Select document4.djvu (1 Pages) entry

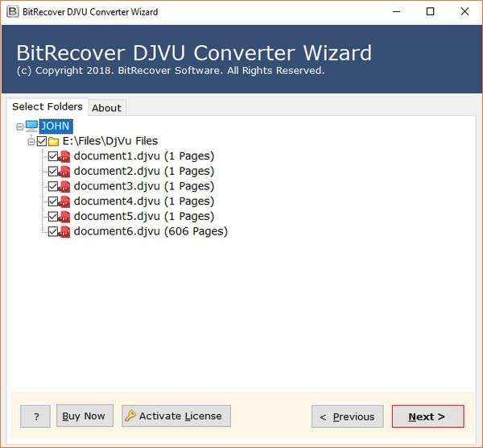pos(144,201)
